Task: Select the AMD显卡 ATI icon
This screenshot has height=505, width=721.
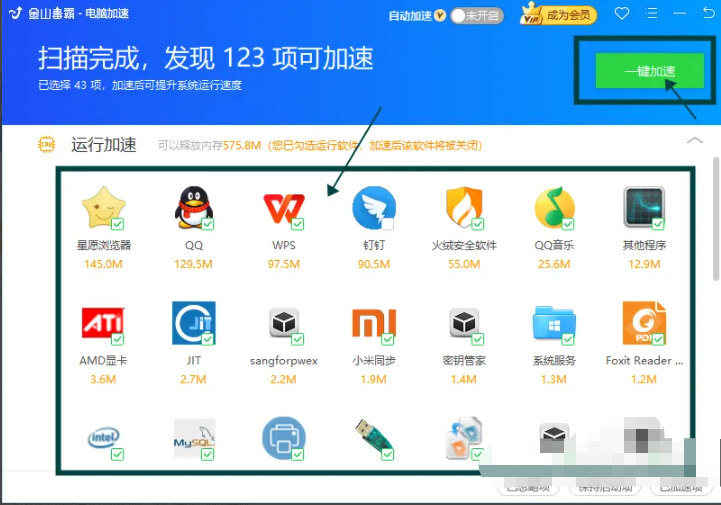Action: pyautogui.click(x=103, y=323)
